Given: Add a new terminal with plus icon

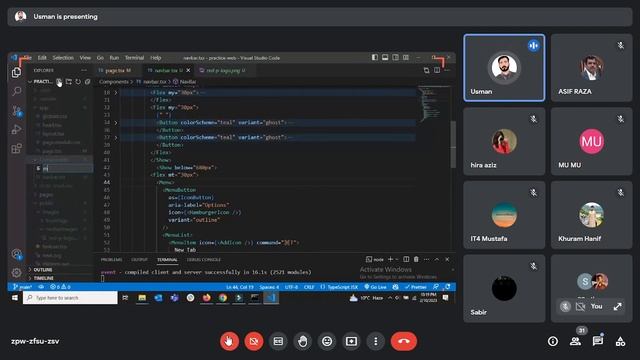Looking at the screenshot, I should tap(390, 259).
